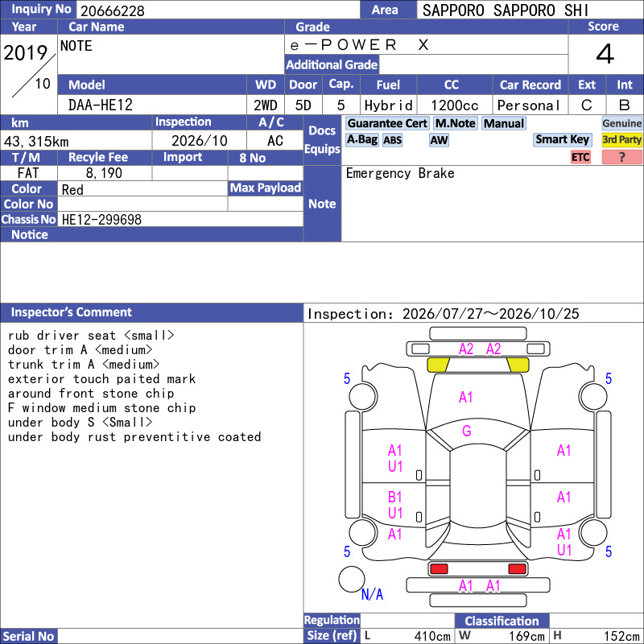
Task: Click the AW equipment badge
Action: pyautogui.click(x=439, y=140)
